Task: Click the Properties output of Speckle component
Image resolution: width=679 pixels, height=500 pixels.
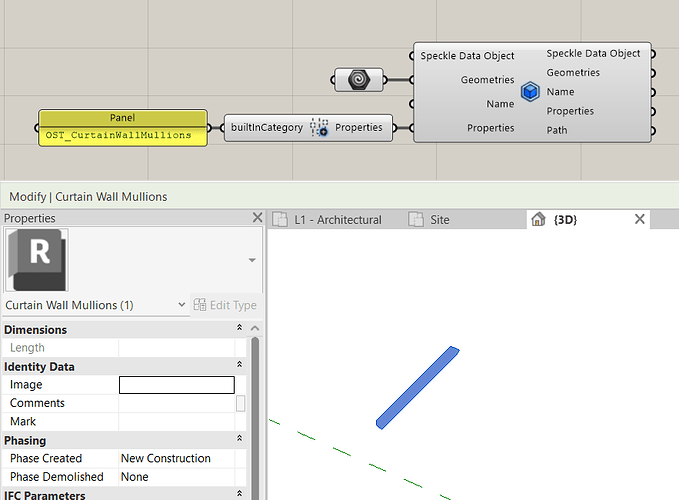Action: (570, 111)
